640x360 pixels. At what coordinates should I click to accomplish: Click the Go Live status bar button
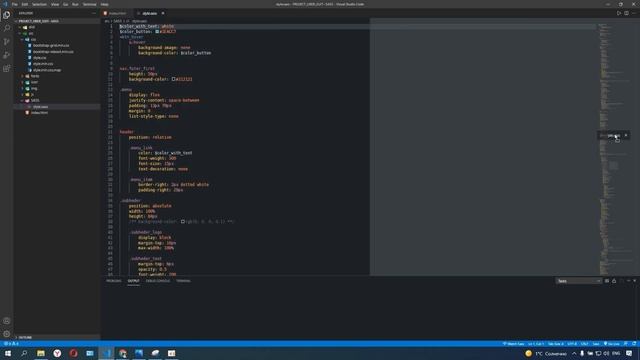[611, 344]
